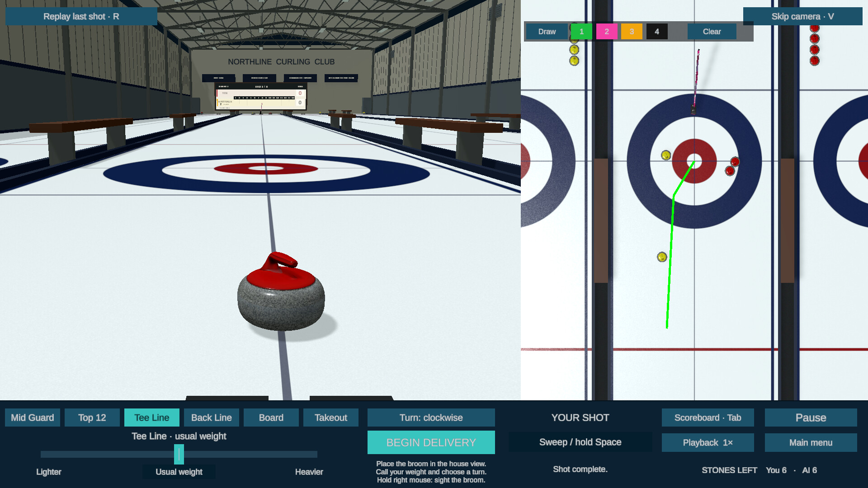Toggle Turn: clockwise rotation

click(x=431, y=418)
